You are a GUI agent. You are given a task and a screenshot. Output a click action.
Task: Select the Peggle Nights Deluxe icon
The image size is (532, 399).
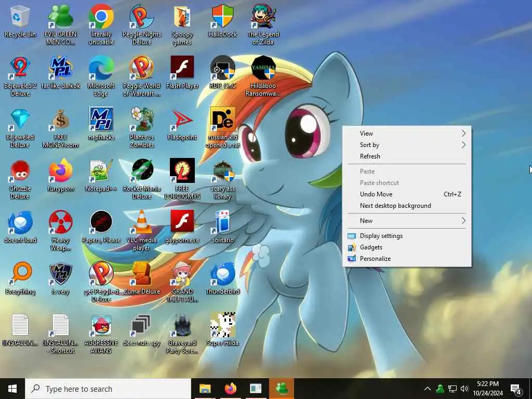point(141,24)
